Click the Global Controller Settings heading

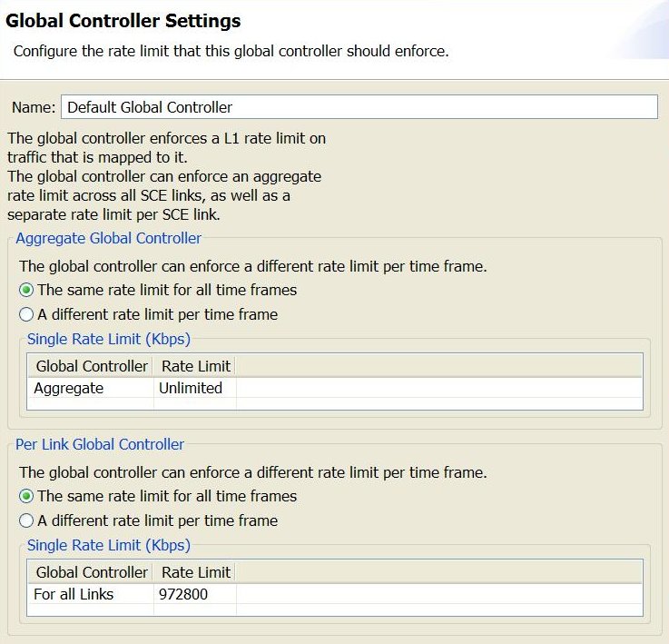click(x=123, y=20)
